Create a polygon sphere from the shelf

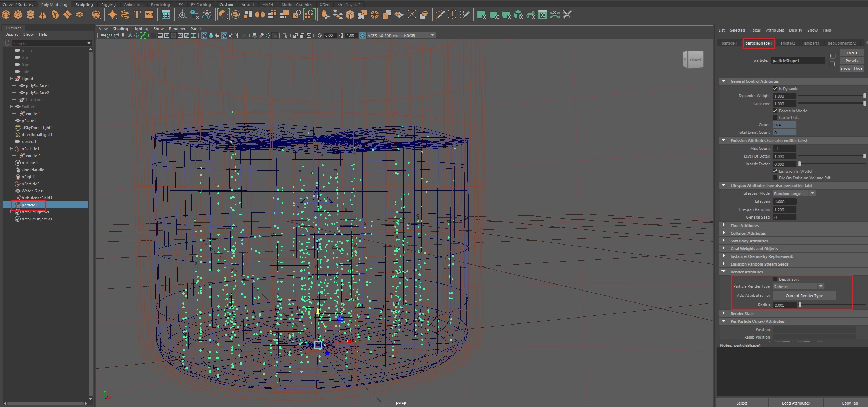coord(6,14)
